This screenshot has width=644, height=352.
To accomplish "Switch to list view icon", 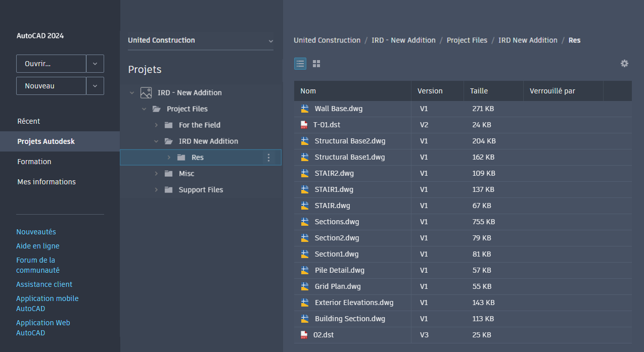I will [300, 64].
